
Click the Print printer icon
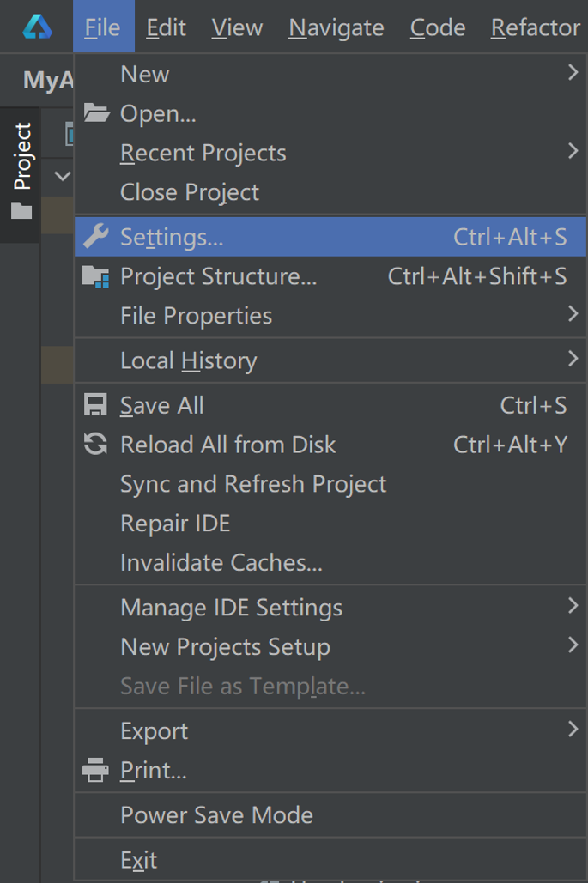(x=96, y=770)
